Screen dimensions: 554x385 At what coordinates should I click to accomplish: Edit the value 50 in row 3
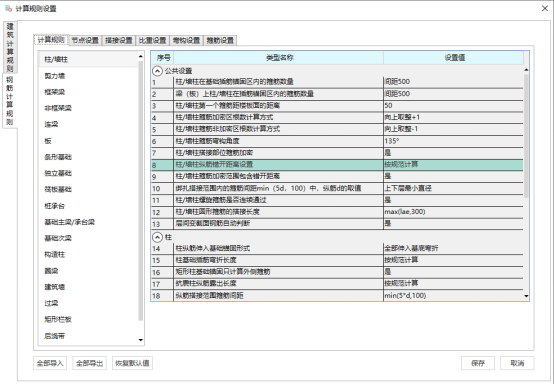(453, 105)
